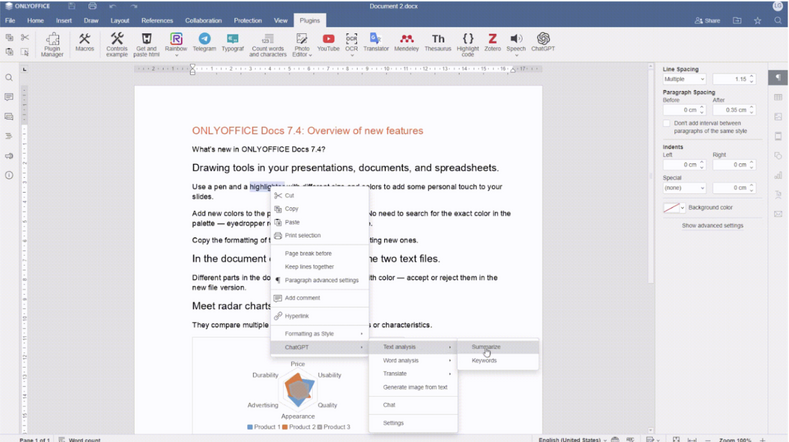Increase the Left indent stepper
The image size is (789, 442).
tap(702, 163)
